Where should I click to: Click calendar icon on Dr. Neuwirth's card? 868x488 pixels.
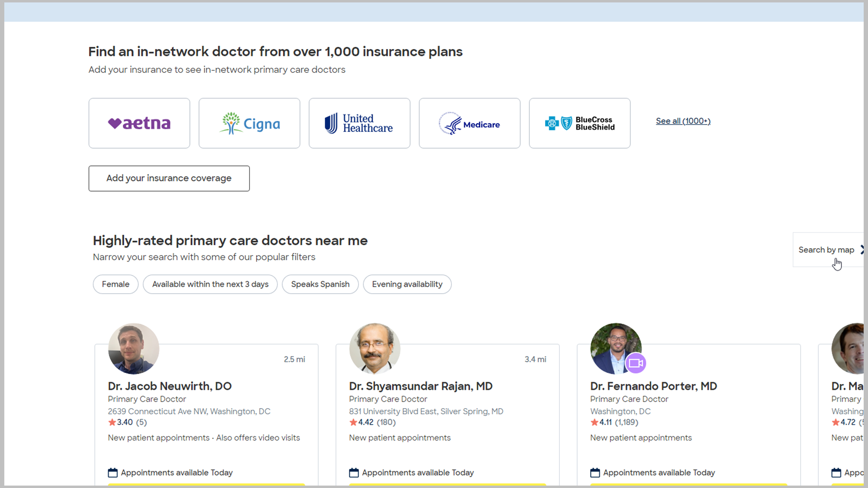[113, 472]
